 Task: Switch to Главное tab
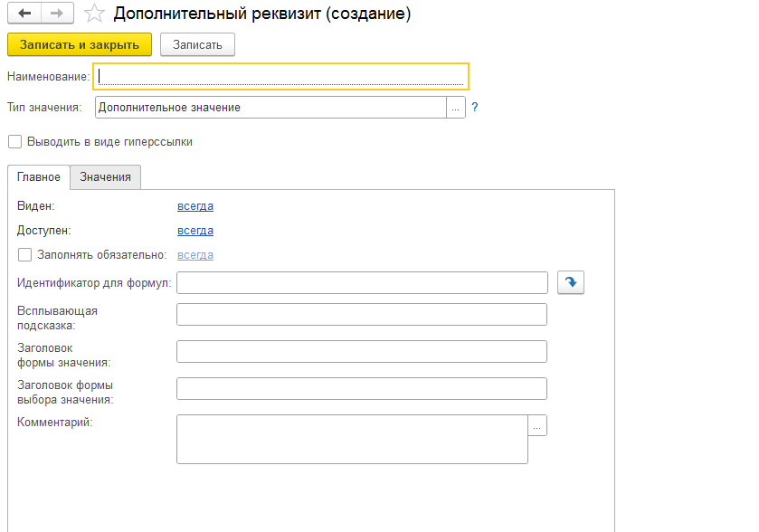click(x=39, y=177)
